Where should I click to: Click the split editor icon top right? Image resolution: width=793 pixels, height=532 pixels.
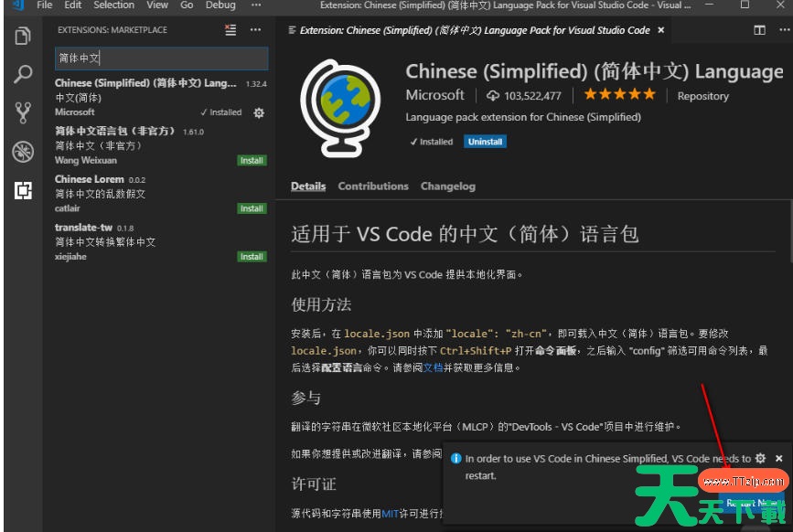point(759,29)
